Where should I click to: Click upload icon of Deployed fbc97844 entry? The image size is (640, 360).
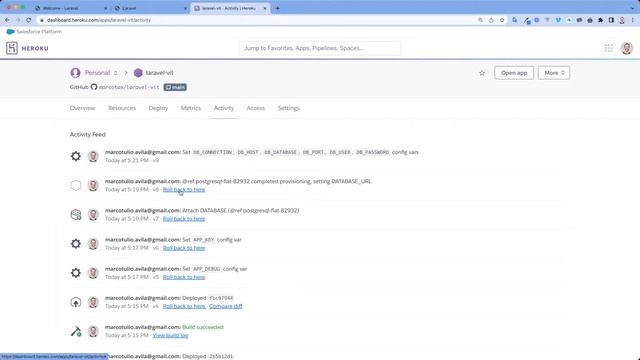click(76, 302)
